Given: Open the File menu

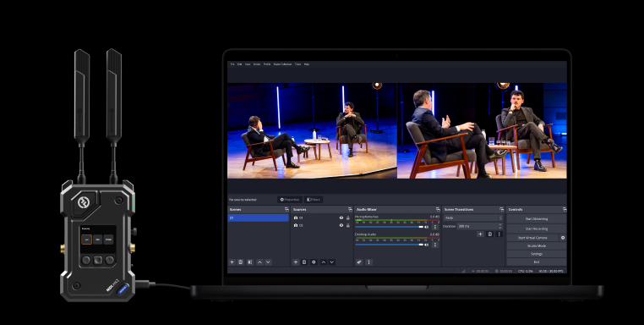Looking at the screenshot, I should [232, 64].
